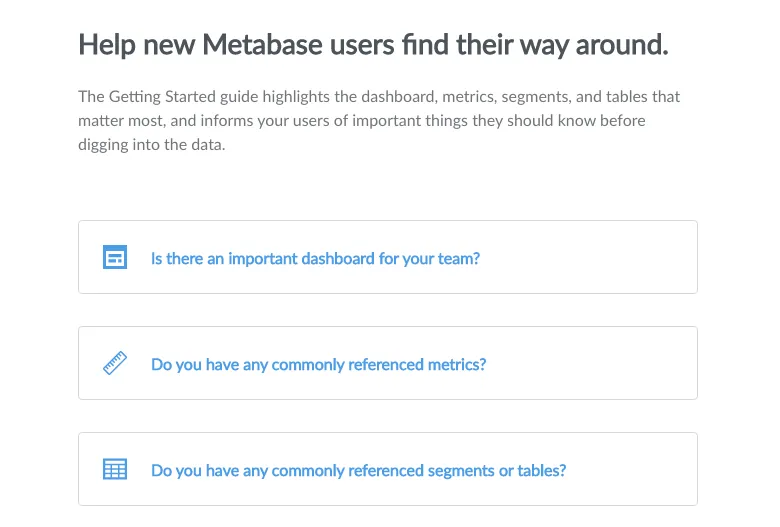Open 'Is there an important dashboard for your team?'
Image resolution: width=780 pixels, height=527 pixels.
click(x=315, y=259)
